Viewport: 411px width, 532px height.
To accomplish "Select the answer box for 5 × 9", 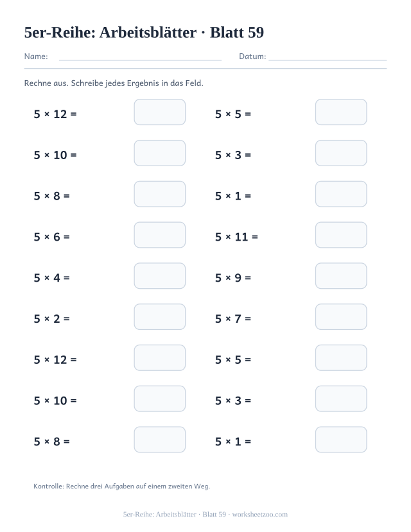I will coord(341,276).
